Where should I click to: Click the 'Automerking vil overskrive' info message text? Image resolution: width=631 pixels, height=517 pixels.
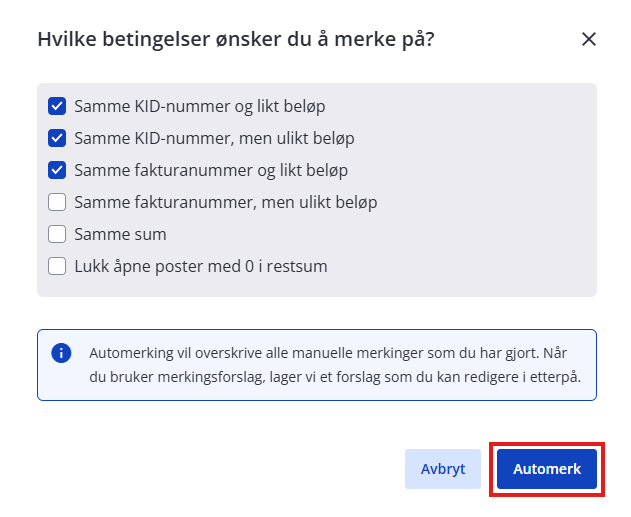coord(335,365)
